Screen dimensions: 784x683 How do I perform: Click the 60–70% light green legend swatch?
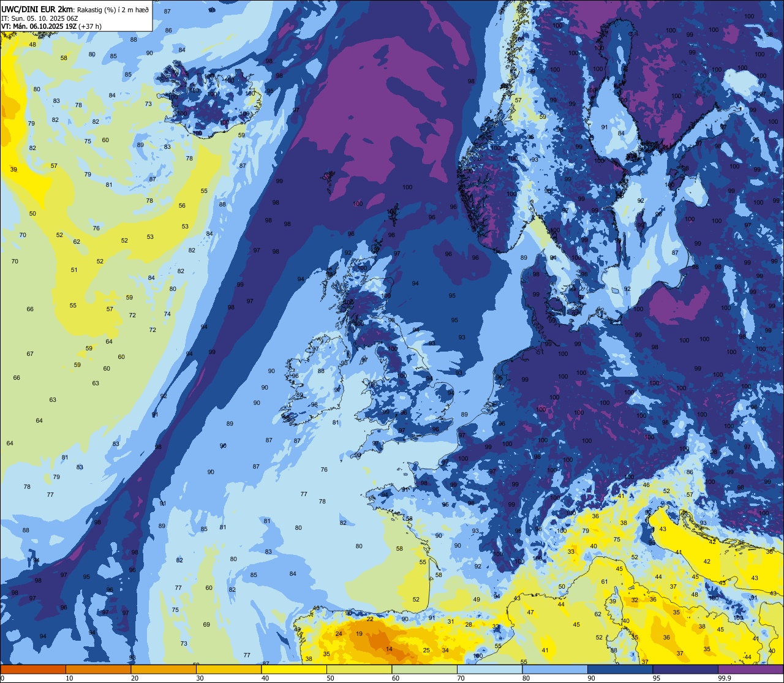tap(424, 669)
